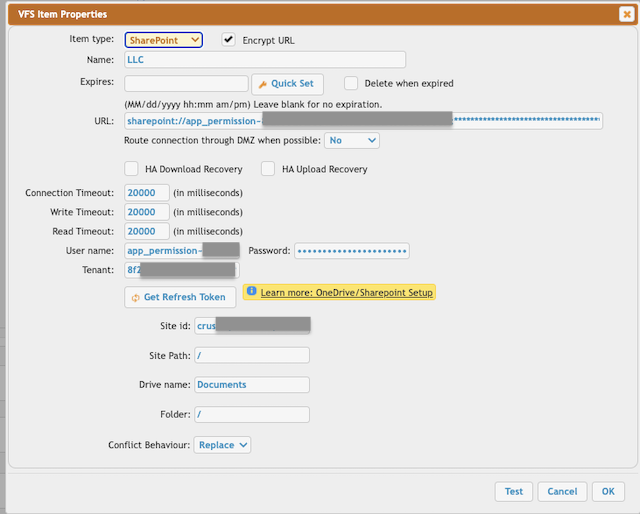Image resolution: width=640 pixels, height=514 pixels.
Task: Focus the Expires date field
Action: click(x=186, y=83)
